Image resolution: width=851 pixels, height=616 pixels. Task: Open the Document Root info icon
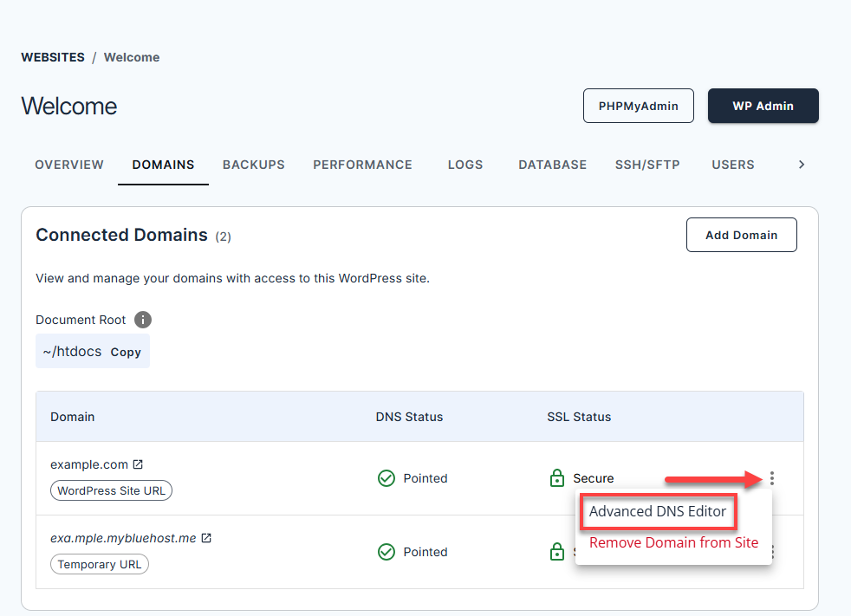tap(142, 320)
